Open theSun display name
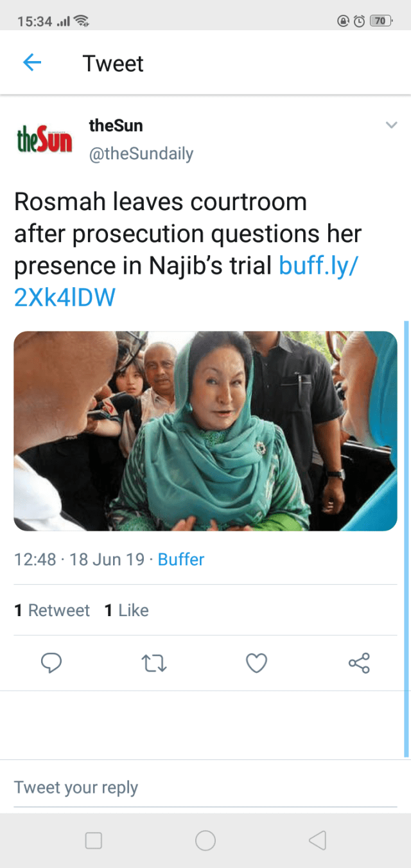The height and width of the screenshot is (868, 411). [116, 125]
